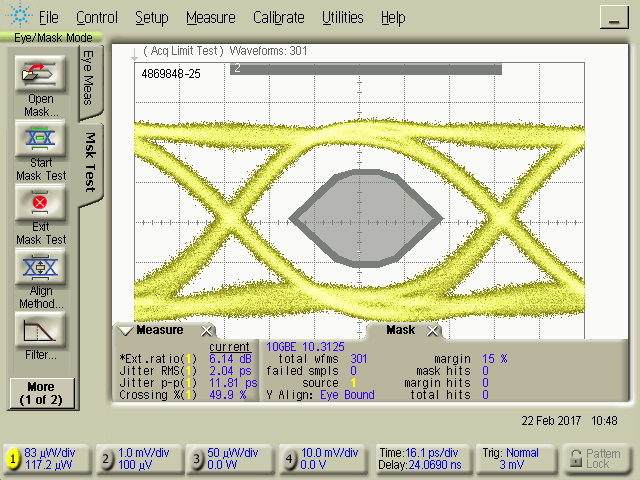Open the Filter settings icon
This screenshot has width=640, height=480.
pyautogui.click(x=41, y=330)
